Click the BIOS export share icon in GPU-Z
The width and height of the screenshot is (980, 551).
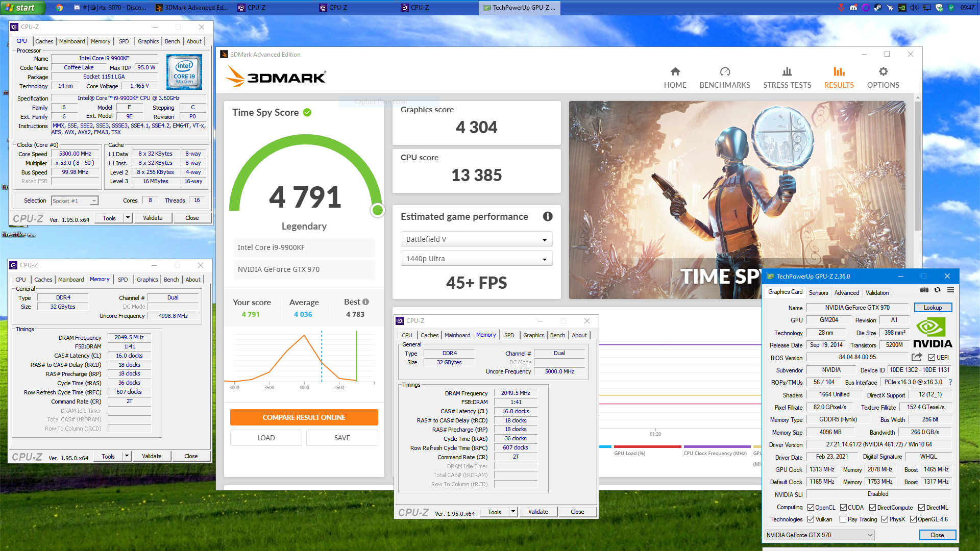[x=917, y=357]
